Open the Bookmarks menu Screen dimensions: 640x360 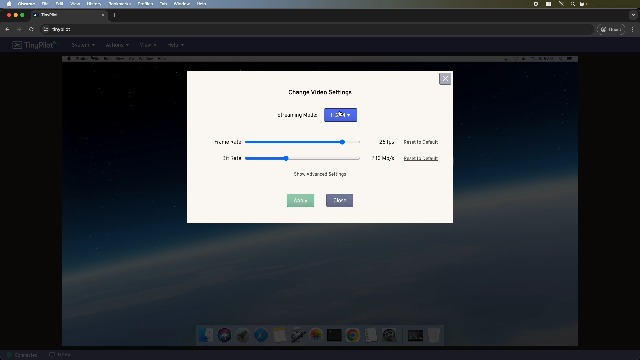pos(119,4)
